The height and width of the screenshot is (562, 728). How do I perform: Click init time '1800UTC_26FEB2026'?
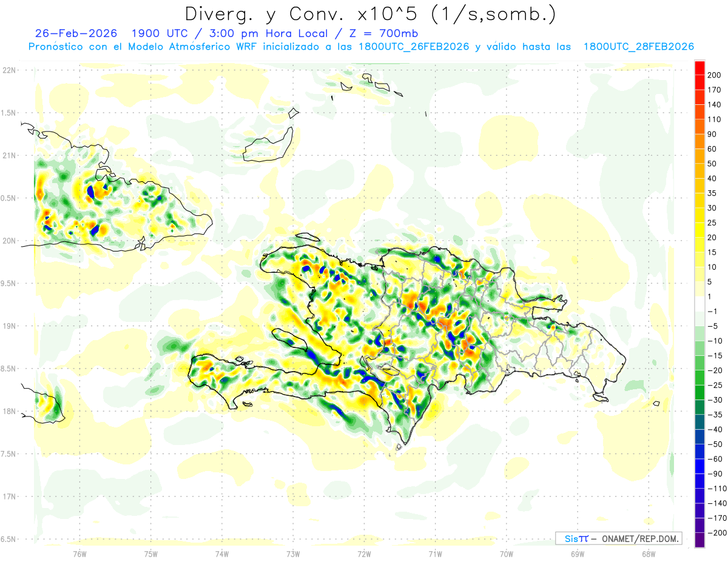[x=414, y=47]
